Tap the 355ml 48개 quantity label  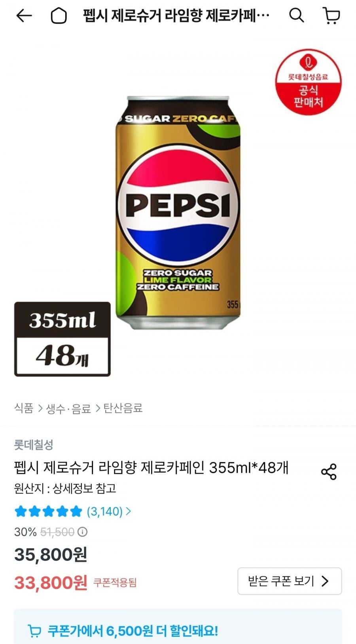[62, 339]
